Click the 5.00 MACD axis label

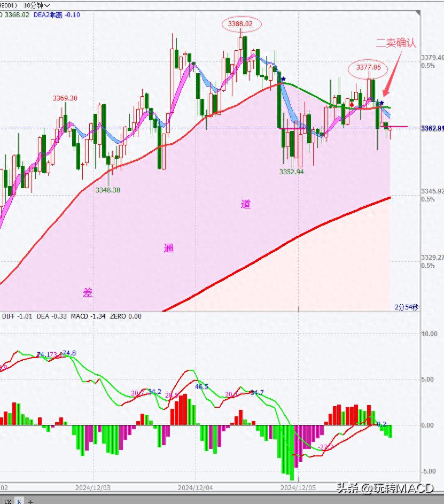(x=427, y=379)
